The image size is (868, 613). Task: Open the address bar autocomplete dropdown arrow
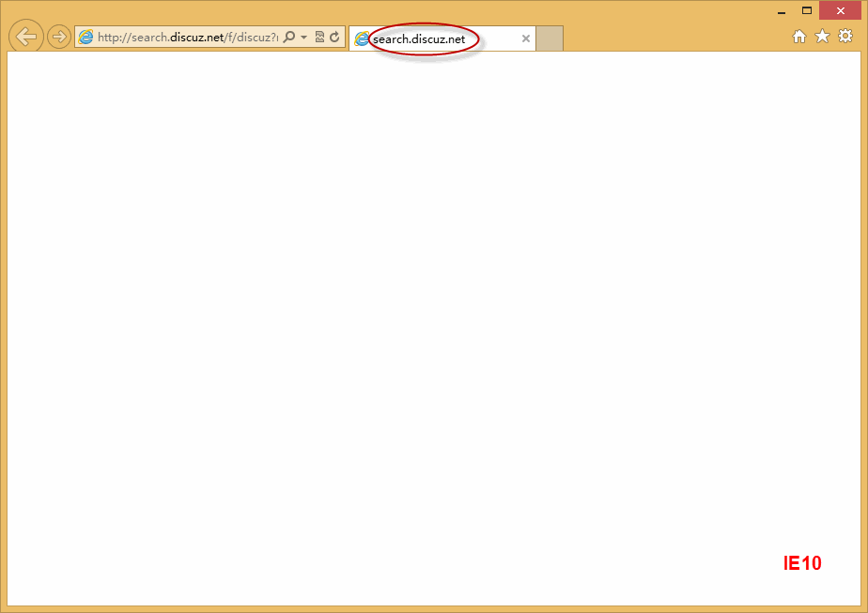(304, 38)
